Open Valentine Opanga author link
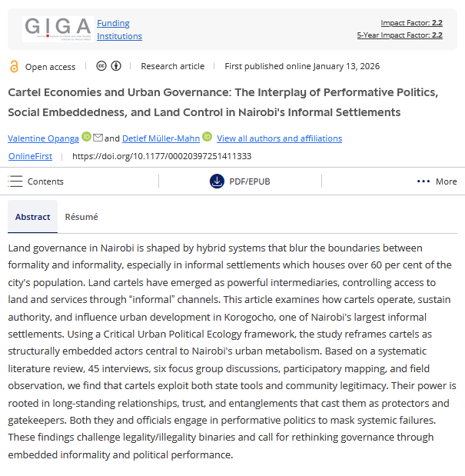The height and width of the screenshot is (476, 465). pos(43,138)
